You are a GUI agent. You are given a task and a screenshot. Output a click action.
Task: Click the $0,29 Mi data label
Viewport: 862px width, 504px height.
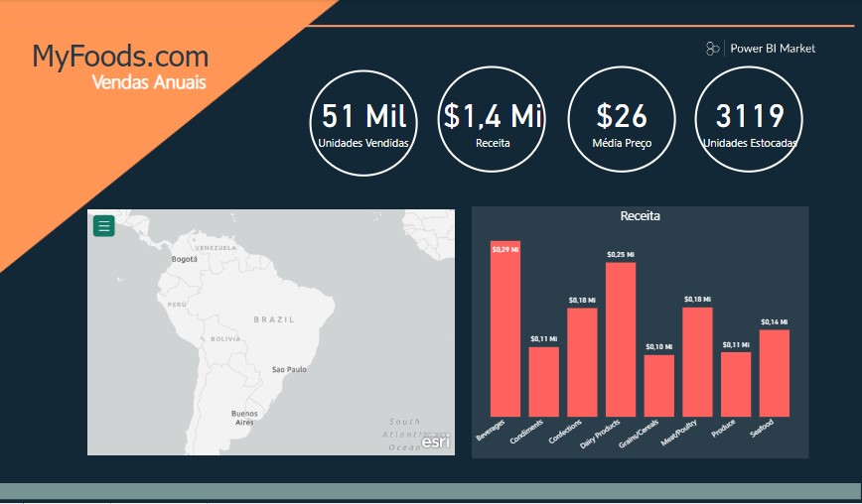click(x=505, y=249)
